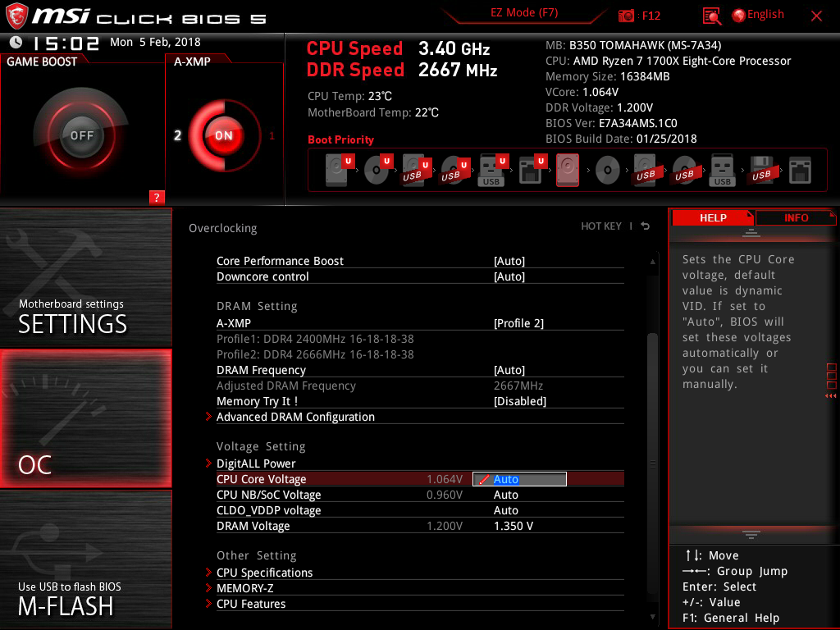
Task: Take a screenshot with F12 camera icon
Action: (x=626, y=16)
